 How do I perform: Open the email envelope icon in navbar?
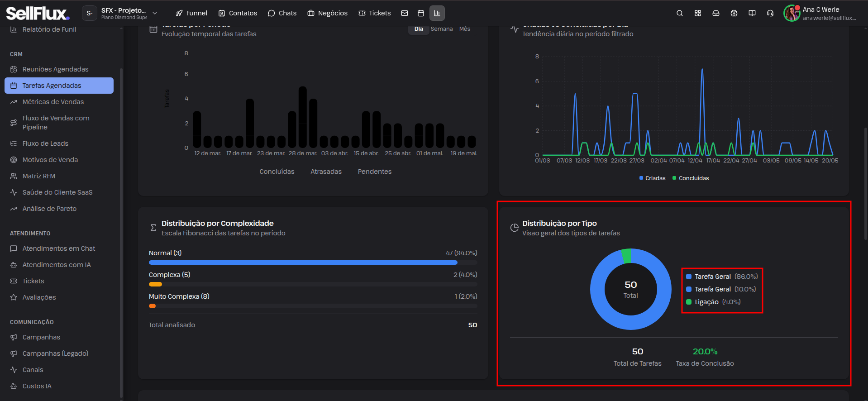(405, 13)
